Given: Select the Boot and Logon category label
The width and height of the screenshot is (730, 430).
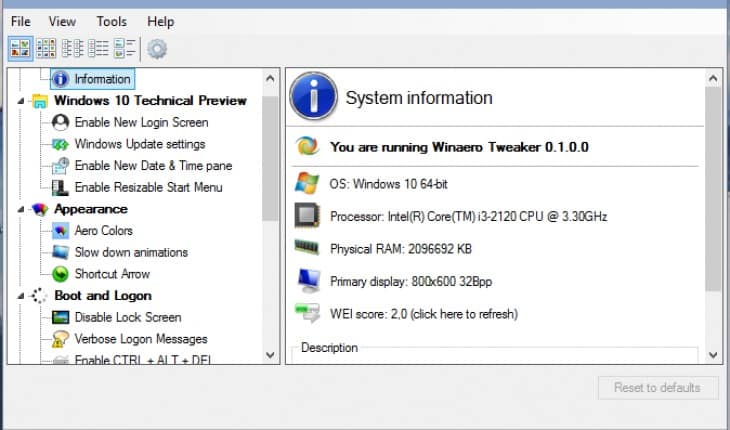Looking at the screenshot, I should click(103, 296).
